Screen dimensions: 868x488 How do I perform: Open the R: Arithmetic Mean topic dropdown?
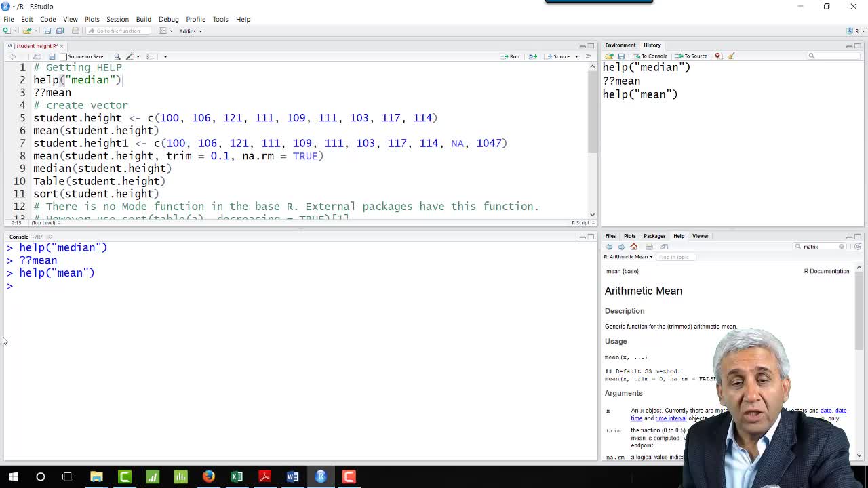pos(628,257)
